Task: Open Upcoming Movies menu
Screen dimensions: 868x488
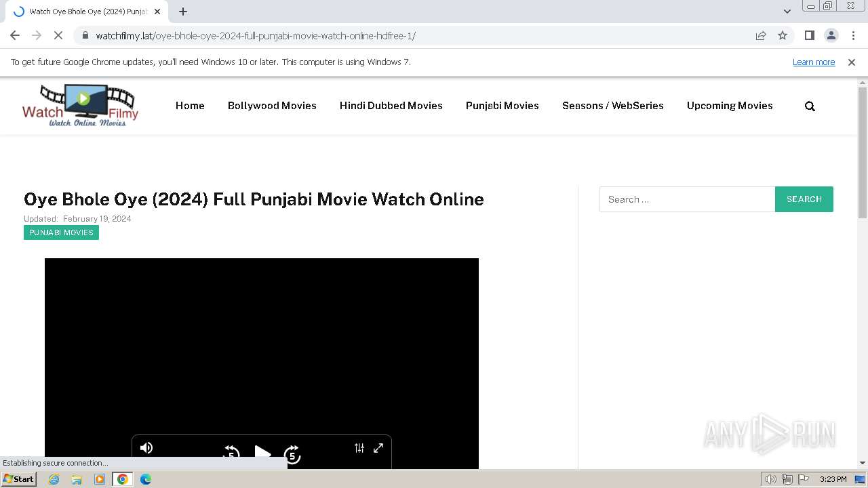Action: [x=730, y=106]
